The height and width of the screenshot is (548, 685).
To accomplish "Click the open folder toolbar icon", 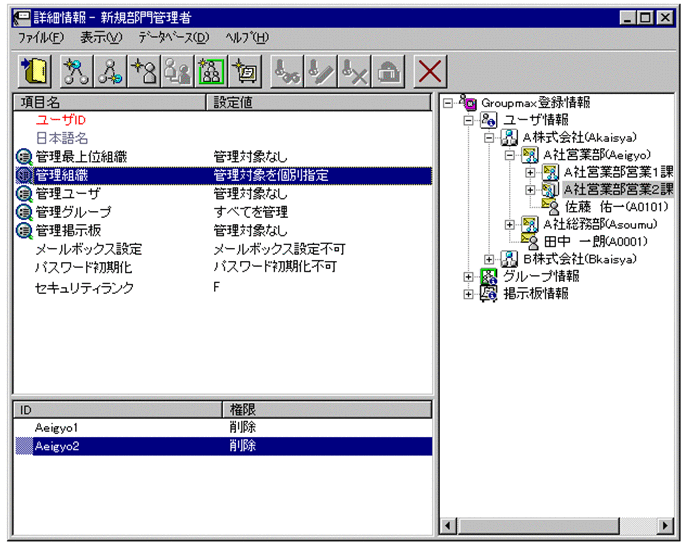I will point(35,71).
